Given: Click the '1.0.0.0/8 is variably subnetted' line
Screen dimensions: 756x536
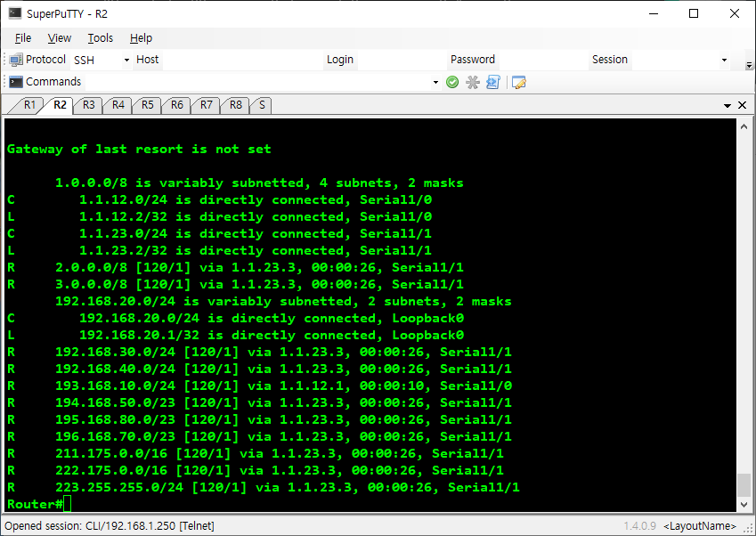Looking at the screenshot, I should 259,183.
